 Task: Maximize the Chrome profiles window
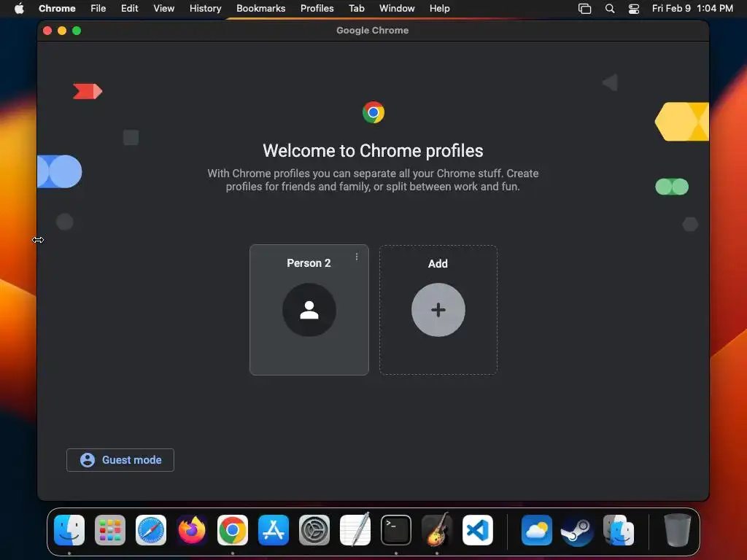[x=77, y=31]
